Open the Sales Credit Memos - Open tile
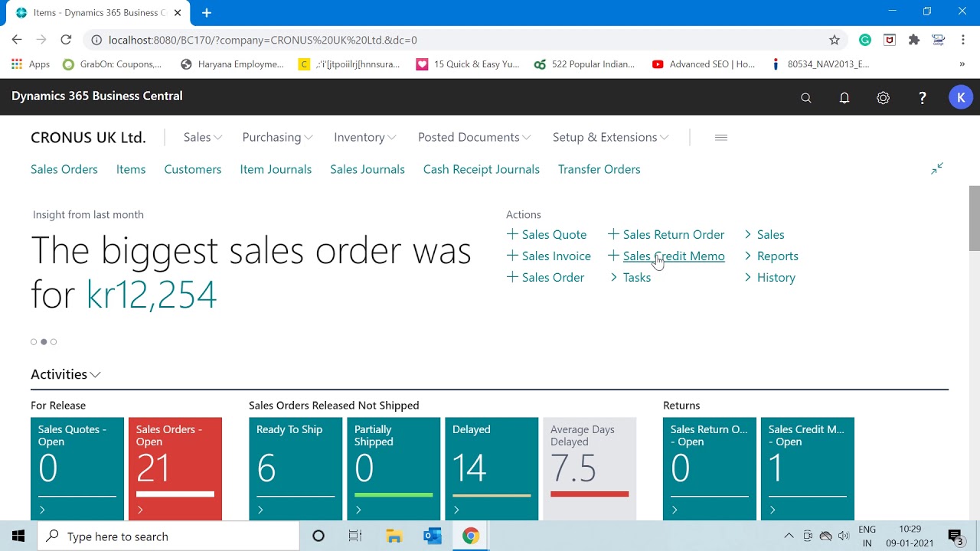The height and width of the screenshot is (551, 980). [808, 468]
